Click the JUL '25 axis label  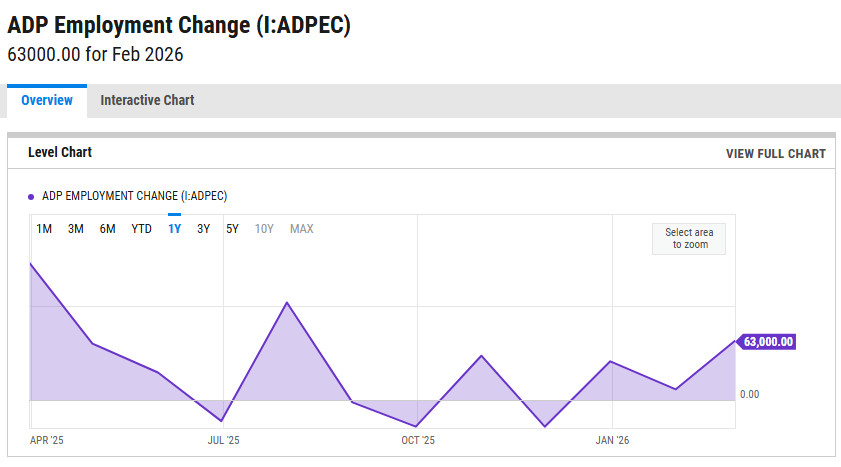(223, 440)
